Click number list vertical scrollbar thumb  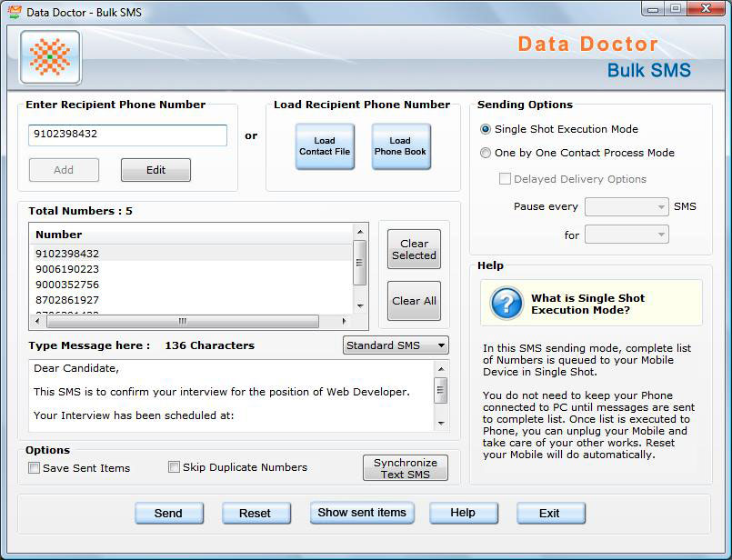[359, 262]
